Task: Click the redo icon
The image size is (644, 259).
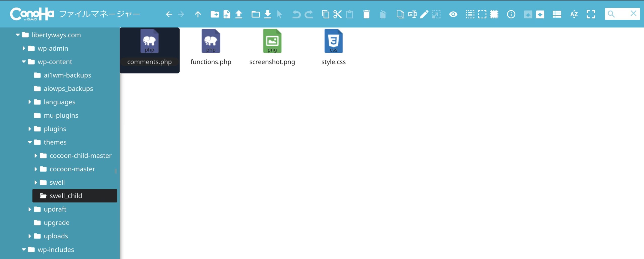Action: click(309, 14)
